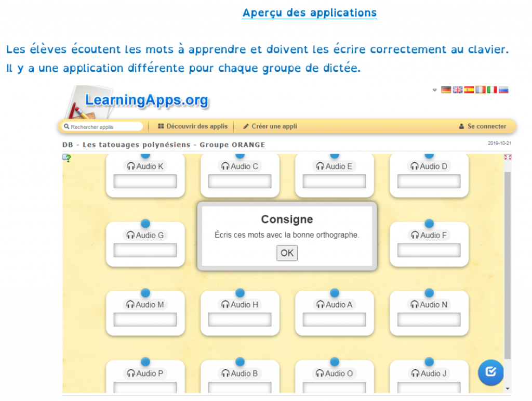The image size is (532, 401).
Task: Toggle fullscreen with the red arrows icon
Action: point(508,157)
